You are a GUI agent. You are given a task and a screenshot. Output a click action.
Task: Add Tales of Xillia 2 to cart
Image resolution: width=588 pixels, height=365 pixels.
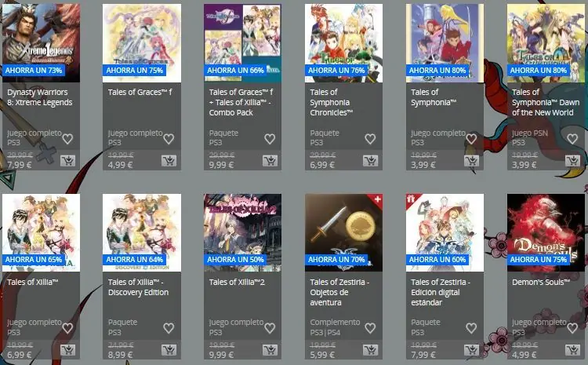270,350
